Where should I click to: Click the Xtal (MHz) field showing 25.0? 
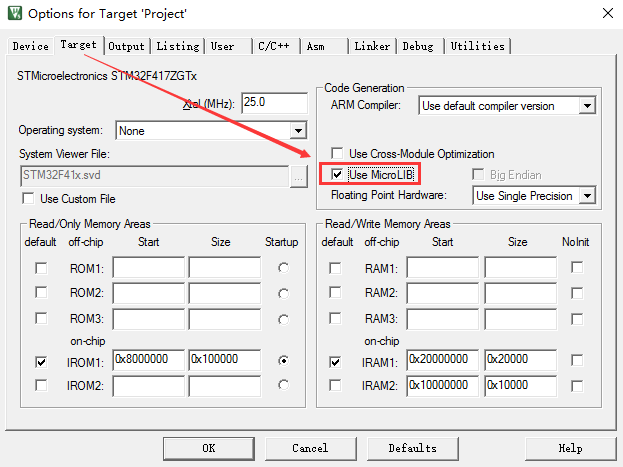pyautogui.click(x=274, y=103)
